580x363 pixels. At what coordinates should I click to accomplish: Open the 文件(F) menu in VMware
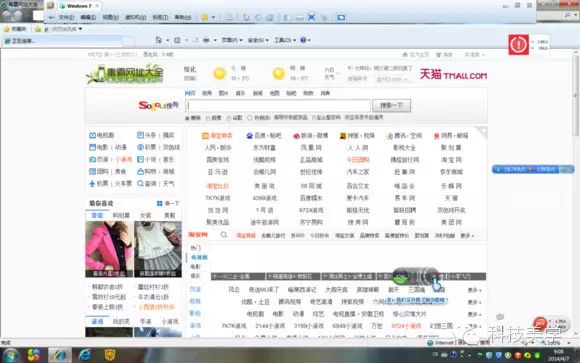pyautogui.click(x=66, y=17)
